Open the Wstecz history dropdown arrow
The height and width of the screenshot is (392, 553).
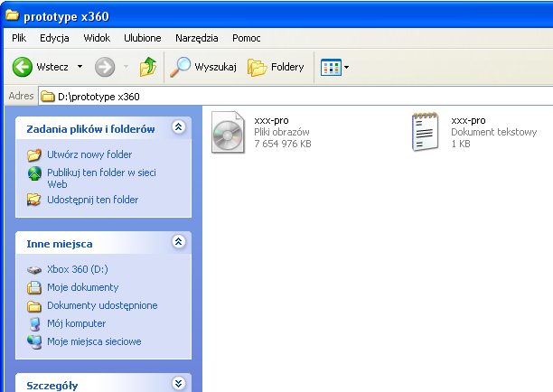[x=80, y=67]
